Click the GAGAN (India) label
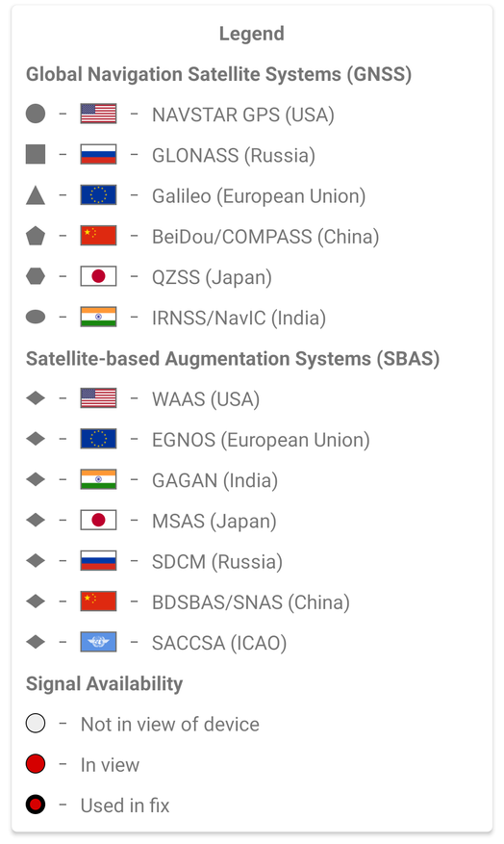 [214, 480]
